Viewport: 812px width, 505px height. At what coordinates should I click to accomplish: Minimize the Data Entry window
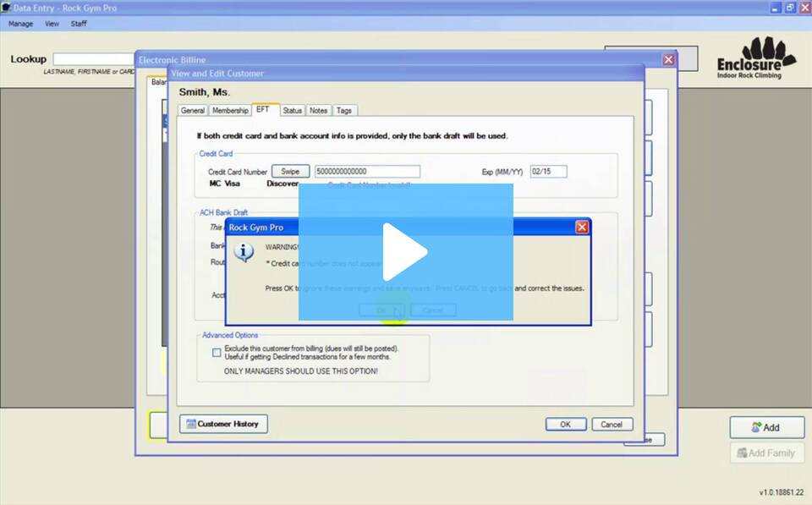click(776, 8)
